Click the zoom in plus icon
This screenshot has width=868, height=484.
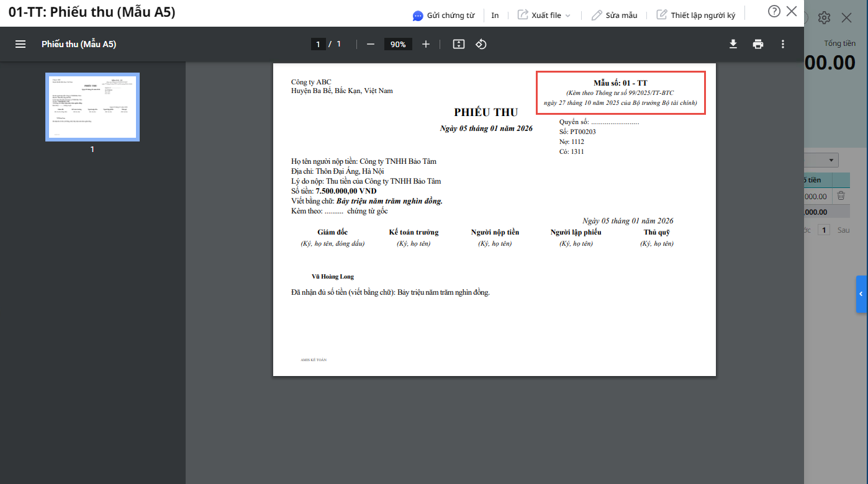click(426, 44)
